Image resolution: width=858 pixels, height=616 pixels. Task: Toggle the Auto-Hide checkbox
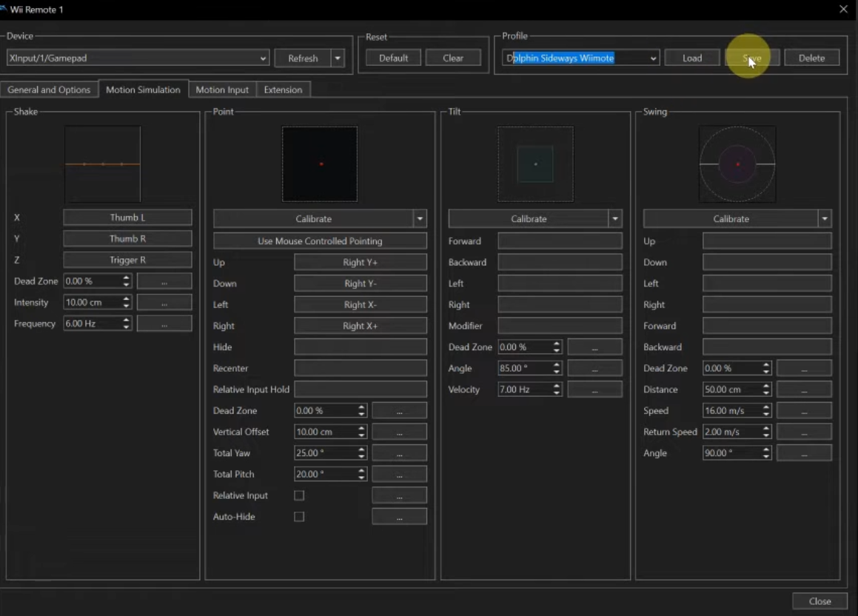click(299, 517)
